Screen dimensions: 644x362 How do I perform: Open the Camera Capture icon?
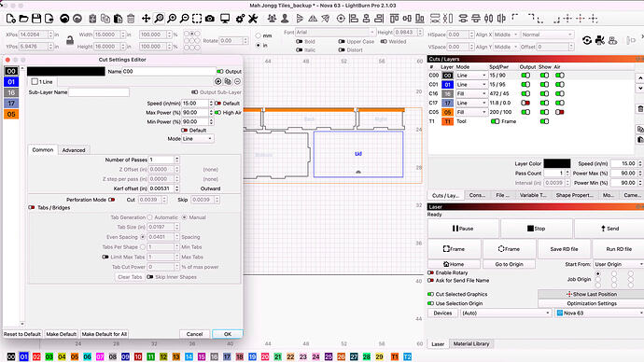[x=210, y=19]
